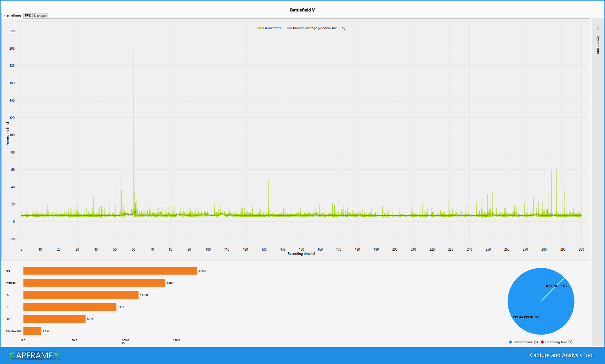605x364 pixels.
Task: Select the Average FPS bar
Action: (94, 283)
